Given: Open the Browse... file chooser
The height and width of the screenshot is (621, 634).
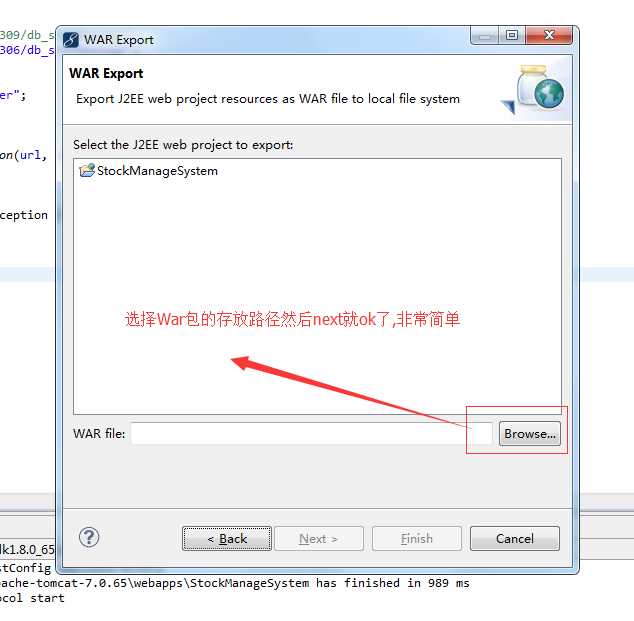Looking at the screenshot, I should (530, 434).
